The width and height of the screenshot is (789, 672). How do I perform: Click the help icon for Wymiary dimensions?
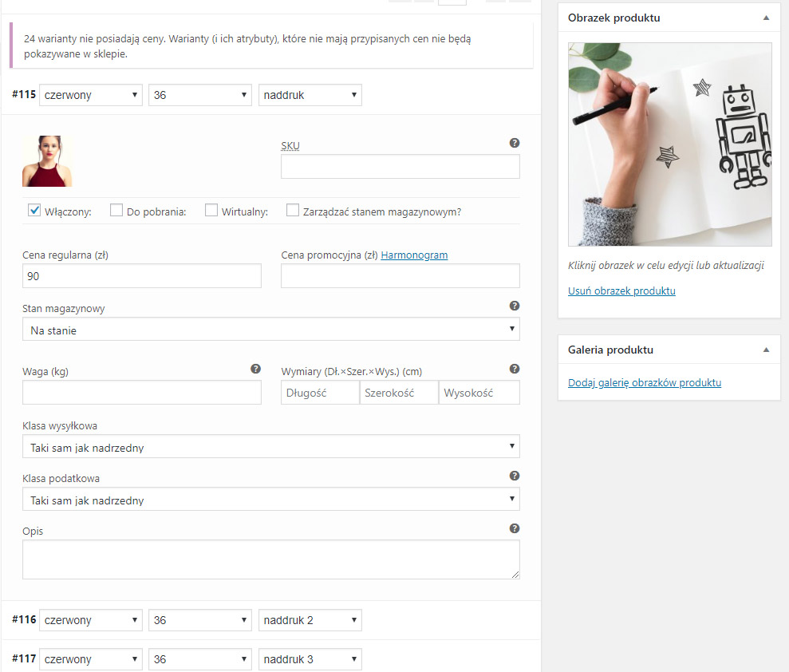515,369
